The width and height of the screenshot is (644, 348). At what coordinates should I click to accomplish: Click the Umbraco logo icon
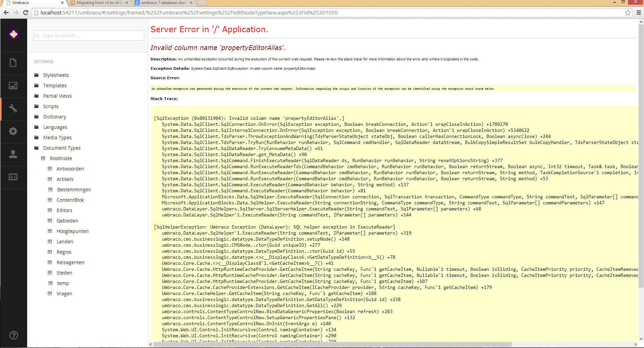pyautogui.click(x=14, y=34)
